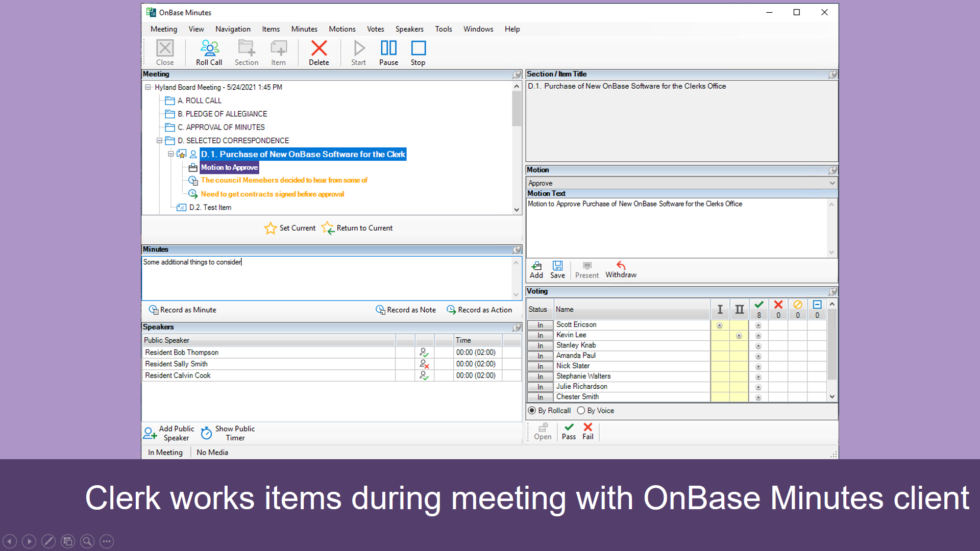Select Yes vote for Julie Richardson
The width and height of the screenshot is (980, 551).
click(x=758, y=387)
